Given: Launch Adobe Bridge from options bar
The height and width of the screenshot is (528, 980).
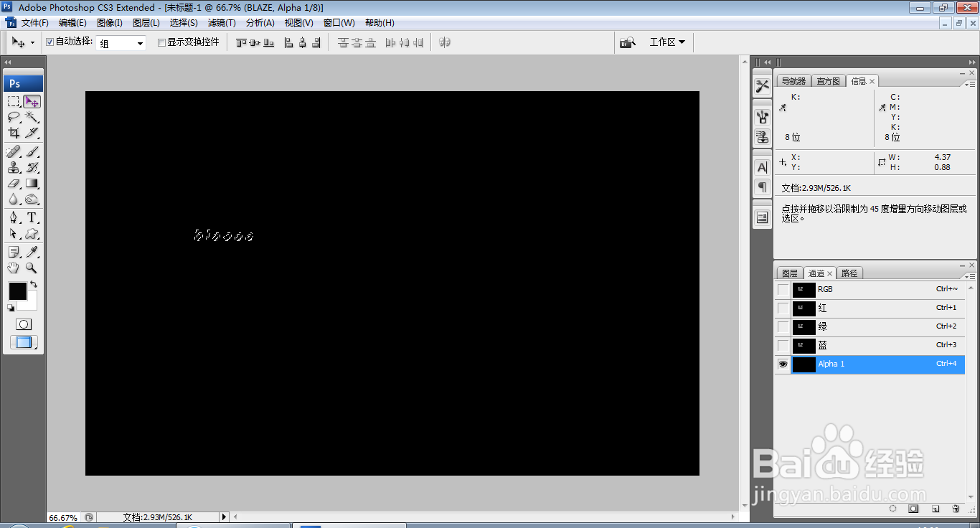Looking at the screenshot, I should tap(628, 42).
